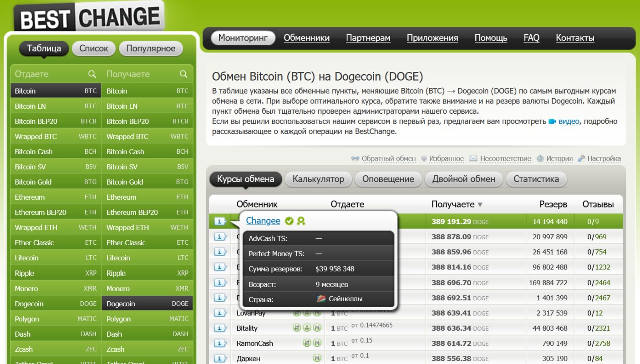Select Polygon MATIC in the Получаете column

(x=147, y=319)
